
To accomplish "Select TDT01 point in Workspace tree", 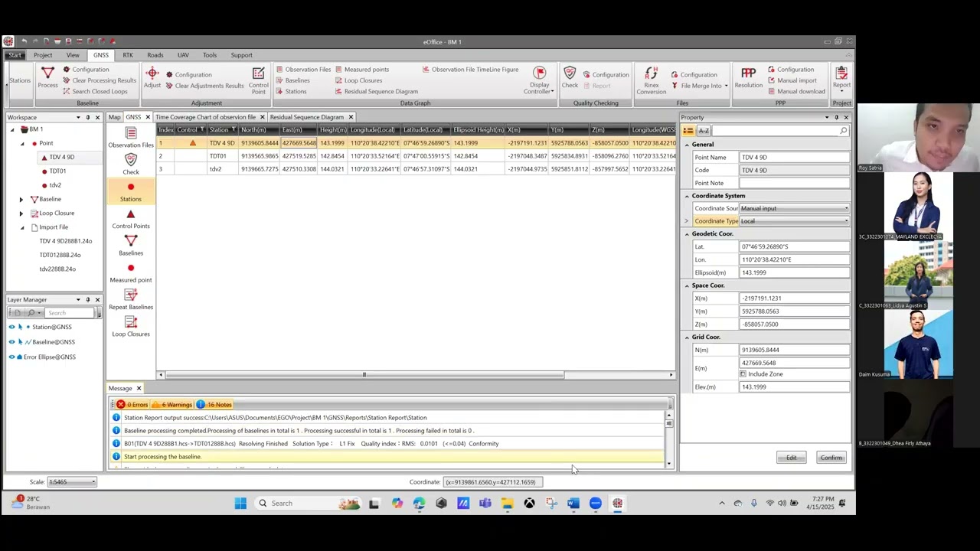I will (57, 171).
